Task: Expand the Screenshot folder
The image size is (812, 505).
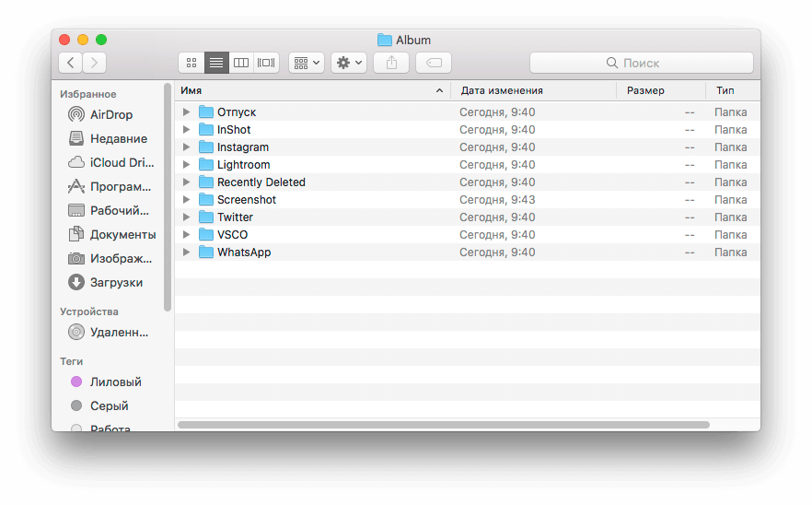Action: pos(186,200)
